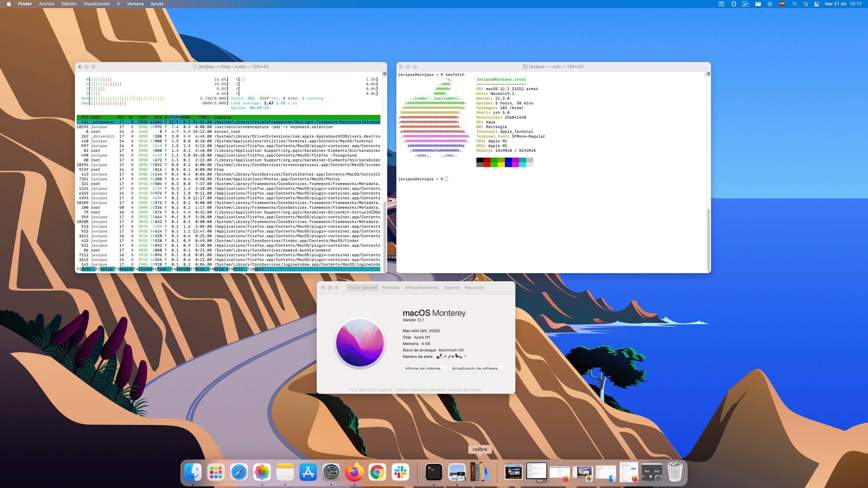Click Informe del sistema button
The image size is (868, 488).
coord(424,368)
